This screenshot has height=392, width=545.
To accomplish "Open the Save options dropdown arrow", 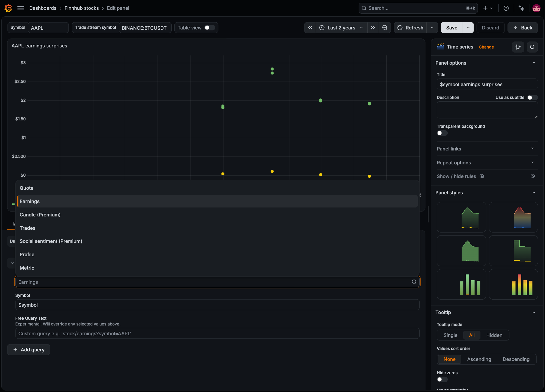I will click(468, 28).
